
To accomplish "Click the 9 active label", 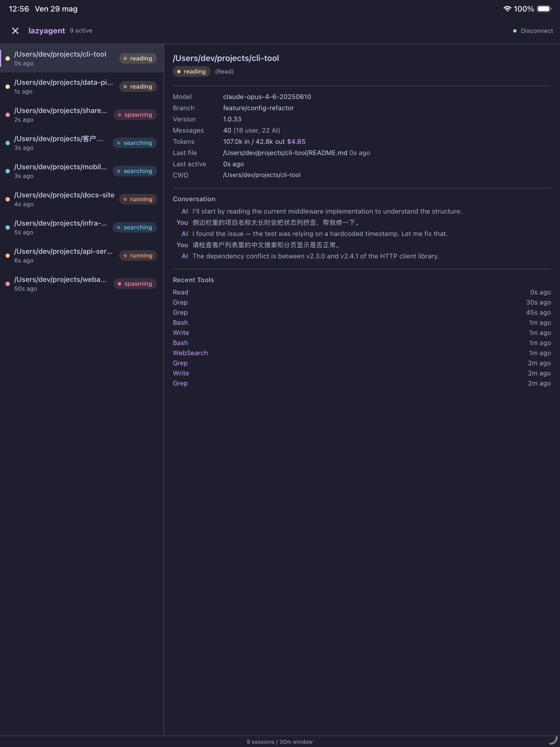I will (x=81, y=30).
